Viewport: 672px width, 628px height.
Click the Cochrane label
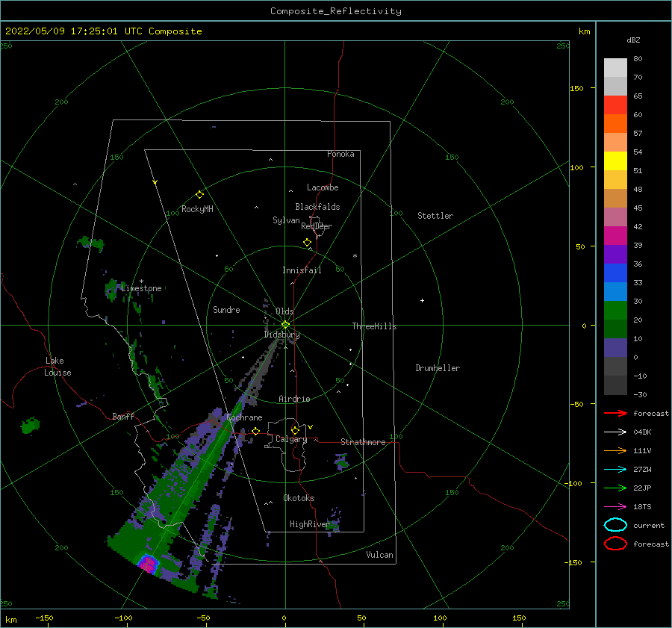tap(244, 417)
